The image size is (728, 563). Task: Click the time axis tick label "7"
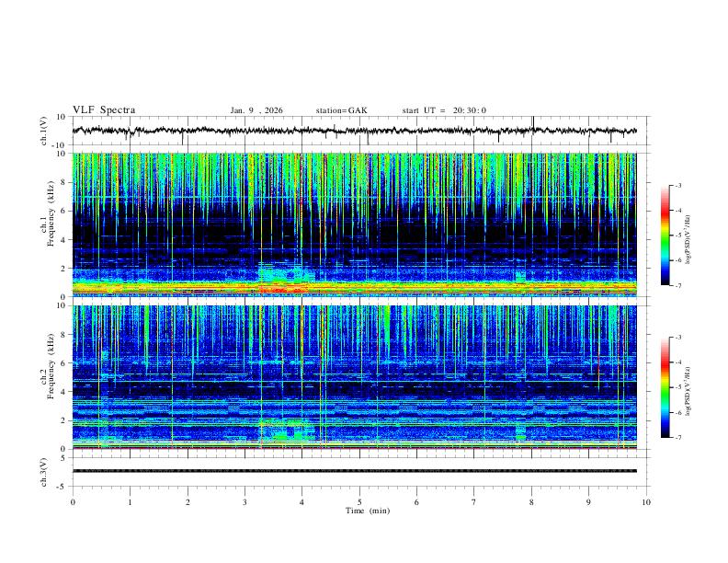[474, 502]
